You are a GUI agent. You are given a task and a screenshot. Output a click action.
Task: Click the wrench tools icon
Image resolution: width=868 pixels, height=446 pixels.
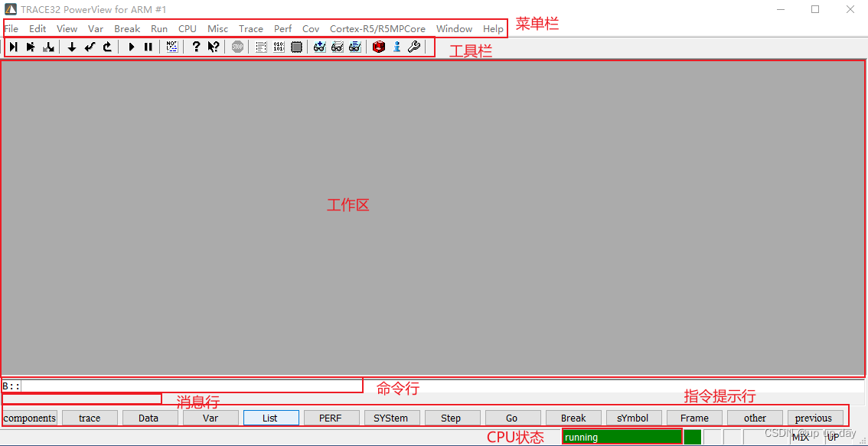(414, 47)
